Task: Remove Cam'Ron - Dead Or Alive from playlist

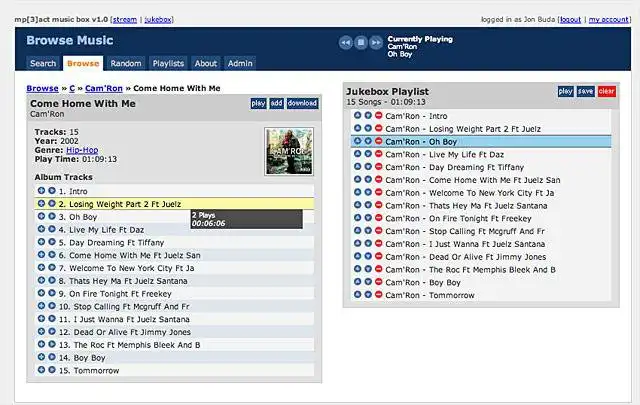Action: click(x=379, y=256)
